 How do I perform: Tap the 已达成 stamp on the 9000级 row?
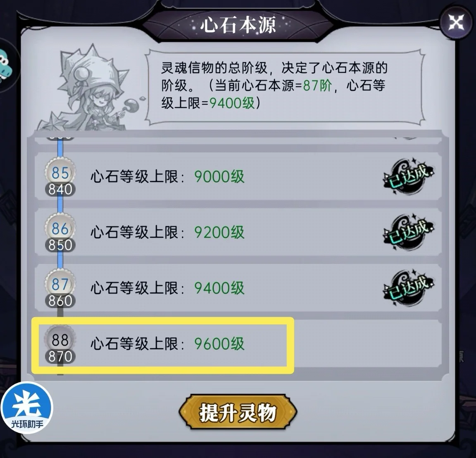pyautogui.click(x=409, y=177)
